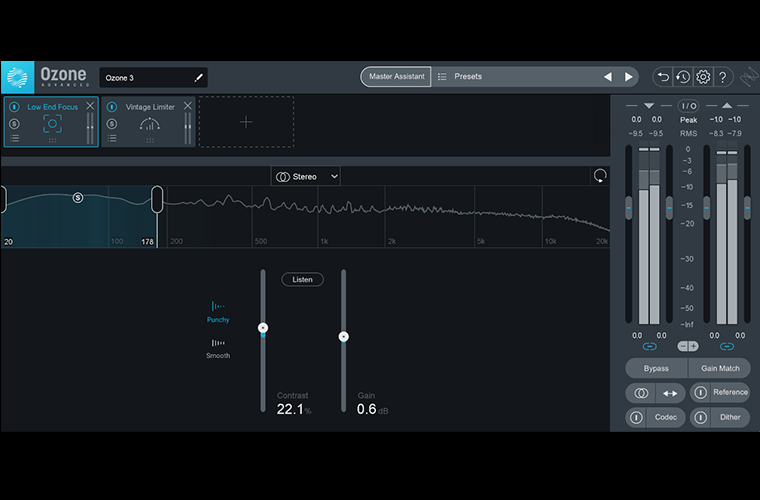The width and height of the screenshot is (760, 500).
Task: Go to the next preset arrow
Action: [x=628, y=77]
